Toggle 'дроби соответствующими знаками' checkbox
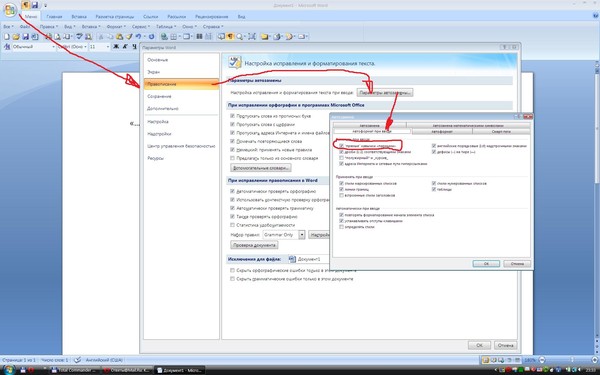The height and width of the screenshot is (375, 600). click(x=341, y=152)
